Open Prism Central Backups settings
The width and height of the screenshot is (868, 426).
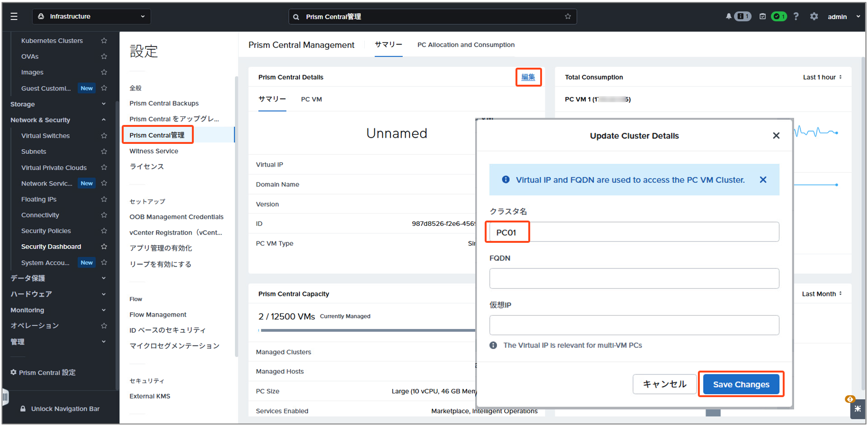click(164, 103)
